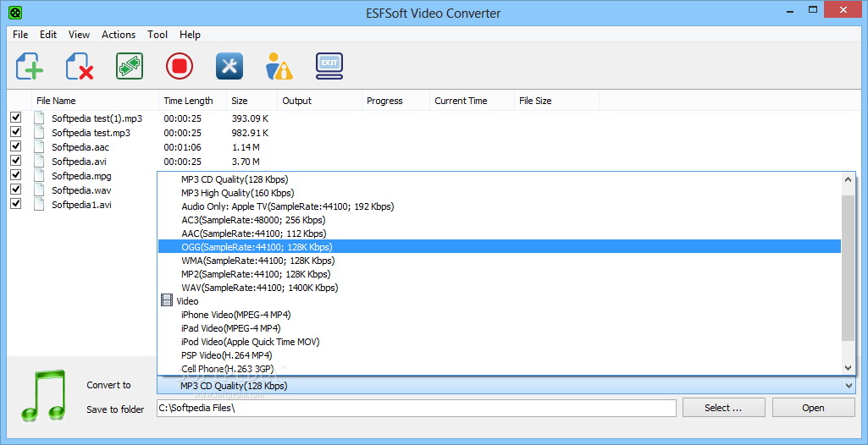Toggle the Softpedia.aac checkbox
The height and width of the screenshot is (445, 868).
(16, 146)
